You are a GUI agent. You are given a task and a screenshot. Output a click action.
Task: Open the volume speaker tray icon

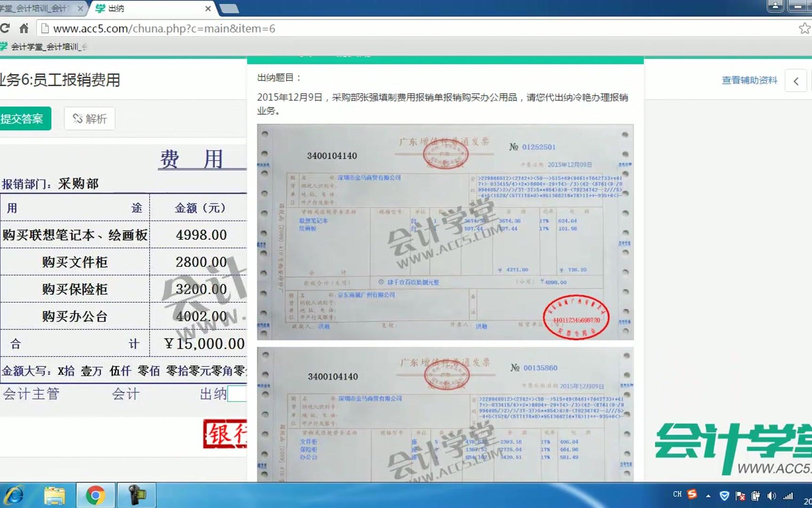click(772, 496)
